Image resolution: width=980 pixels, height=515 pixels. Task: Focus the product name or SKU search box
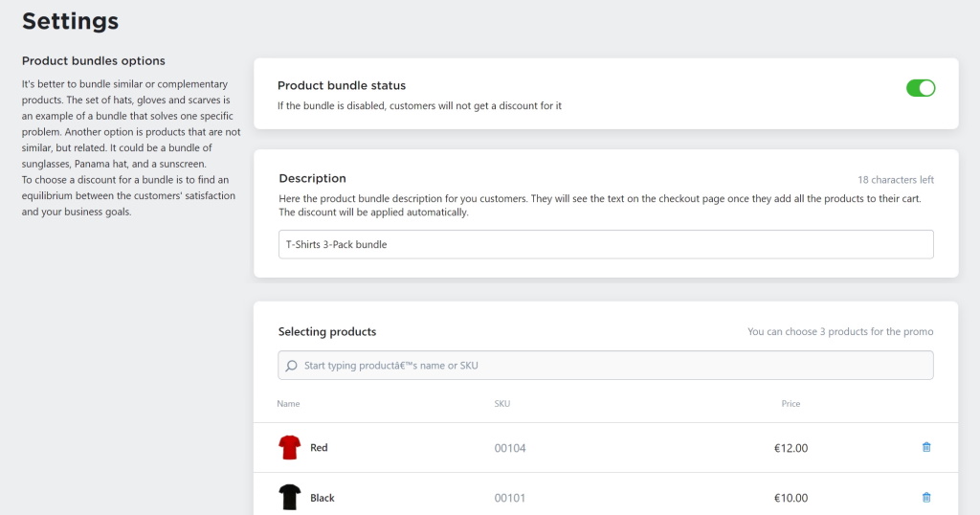coord(606,366)
